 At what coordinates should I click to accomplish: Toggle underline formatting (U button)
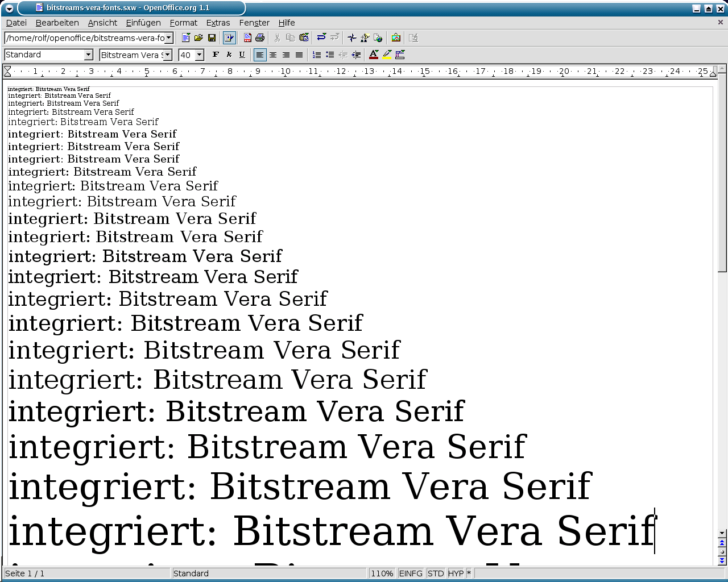[242, 55]
